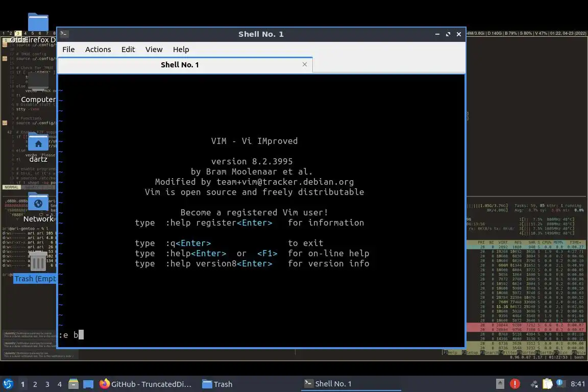588x392 pixels.
Task: Click ':help register<Enter>' text in Vim
Action: click(219, 223)
